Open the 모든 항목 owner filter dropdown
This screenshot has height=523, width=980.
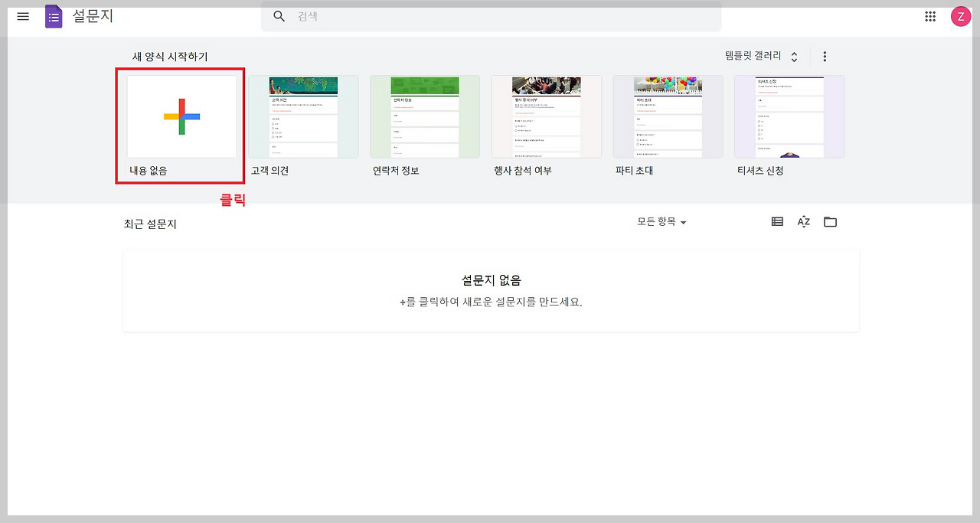[661, 221]
